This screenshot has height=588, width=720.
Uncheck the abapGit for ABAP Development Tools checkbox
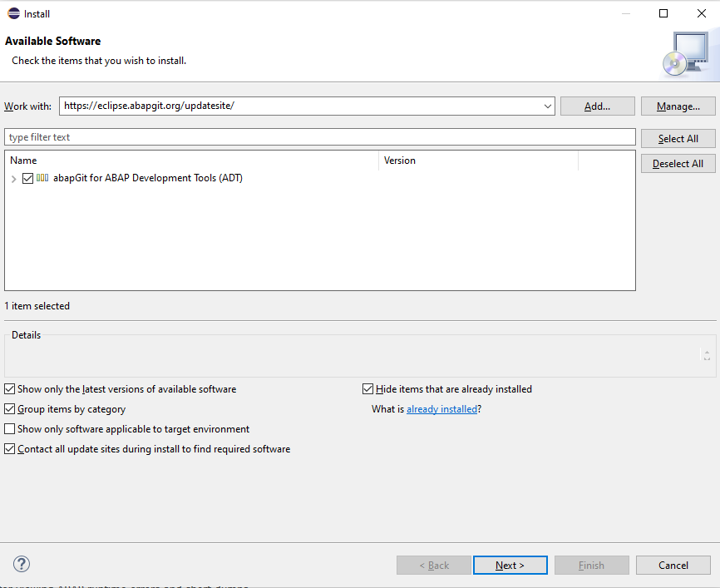pos(28,178)
